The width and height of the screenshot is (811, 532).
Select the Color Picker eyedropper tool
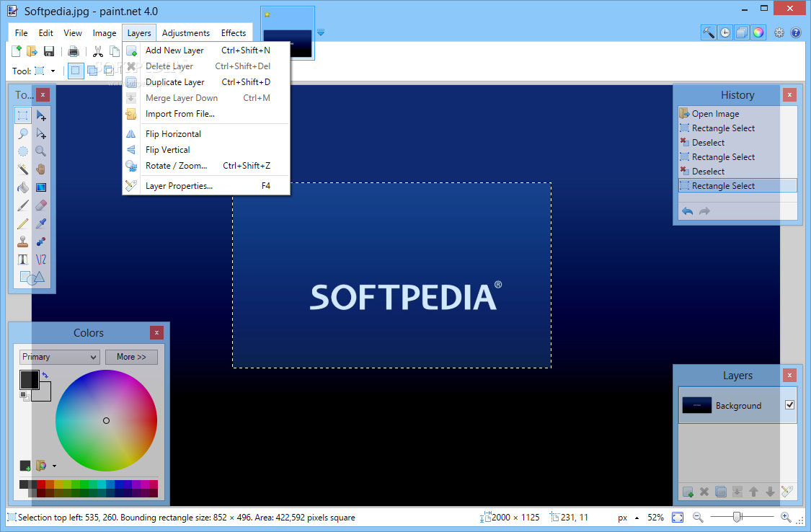tap(41, 223)
